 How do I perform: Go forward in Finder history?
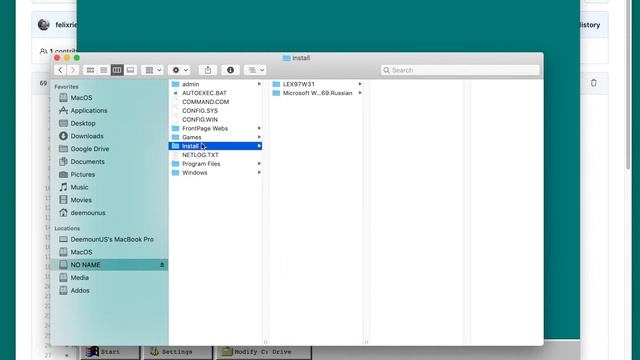click(73, 70)
